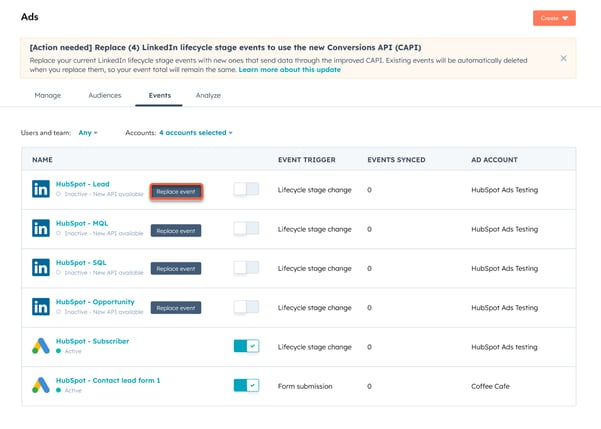The height and width of the screenshot is (429, 601).
Task: Click LinkedIn icon for HubSpot - SQL
Action: (x=41, y=268)
